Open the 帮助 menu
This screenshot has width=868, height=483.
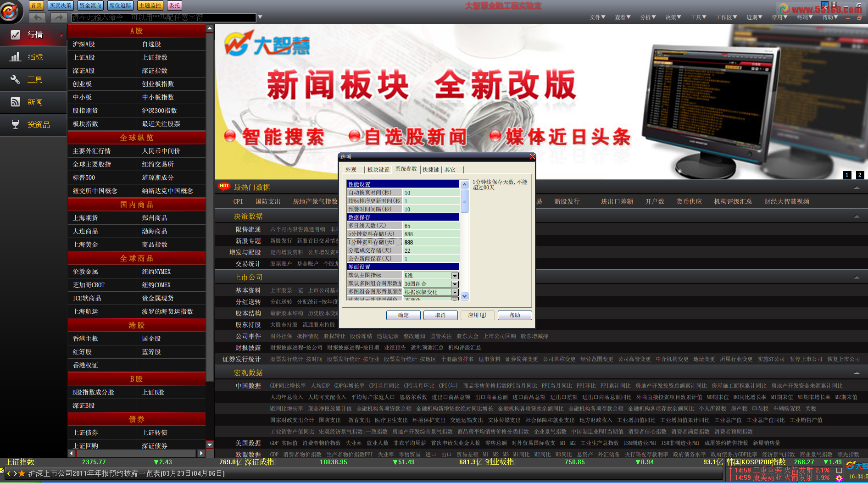tap(830, 17)
